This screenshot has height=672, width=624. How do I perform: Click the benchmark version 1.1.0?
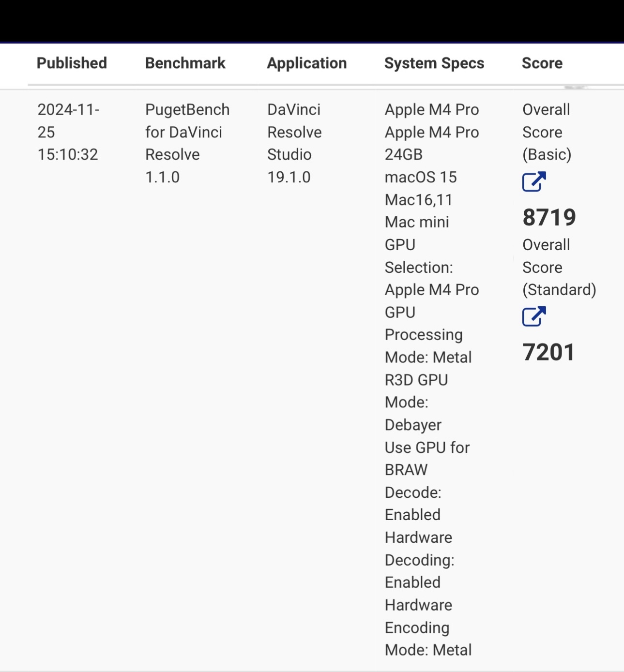162,177
